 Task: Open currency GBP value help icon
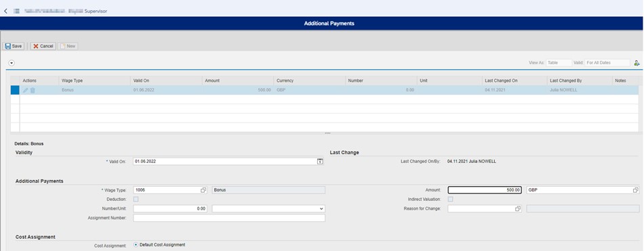click(635, 190)
